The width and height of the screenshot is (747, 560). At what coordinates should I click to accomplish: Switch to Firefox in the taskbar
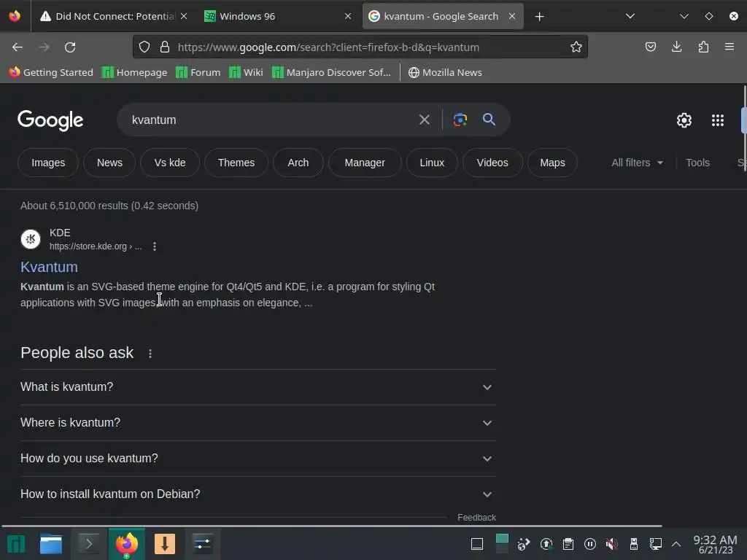(x=127, y=544)
